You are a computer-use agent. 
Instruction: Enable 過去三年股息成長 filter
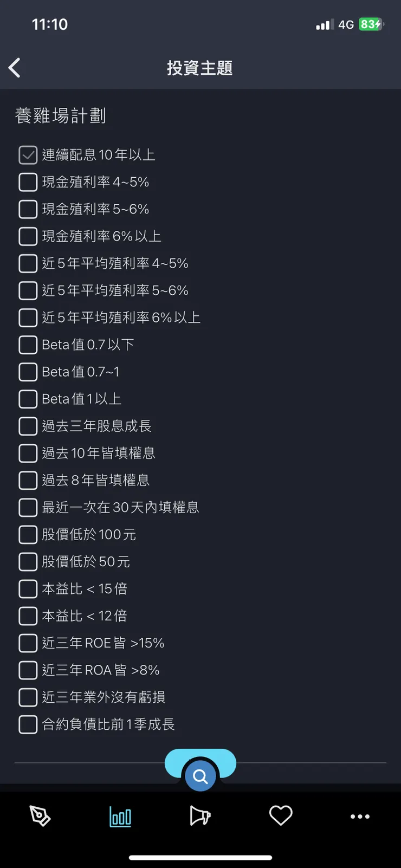[x=28, y=426]
